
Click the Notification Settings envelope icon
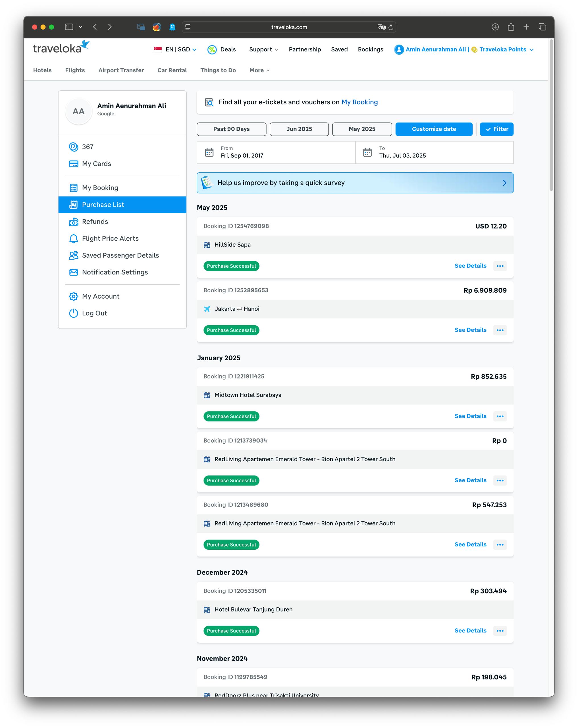point(73,272)
